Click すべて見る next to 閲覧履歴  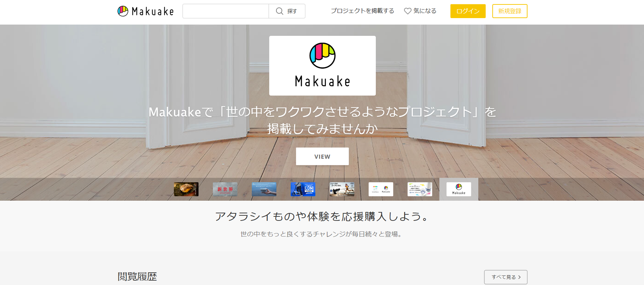pyautogui.click(x=506, y=277)
